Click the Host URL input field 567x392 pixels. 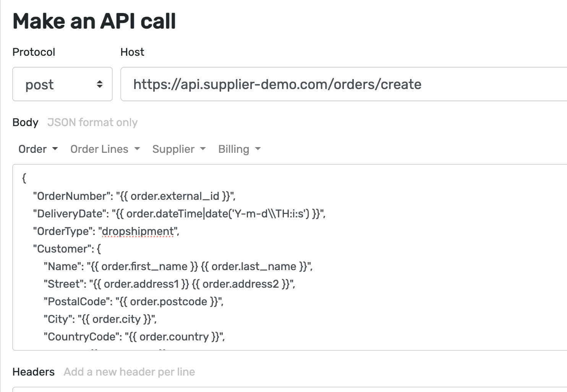tap(344, 84)
